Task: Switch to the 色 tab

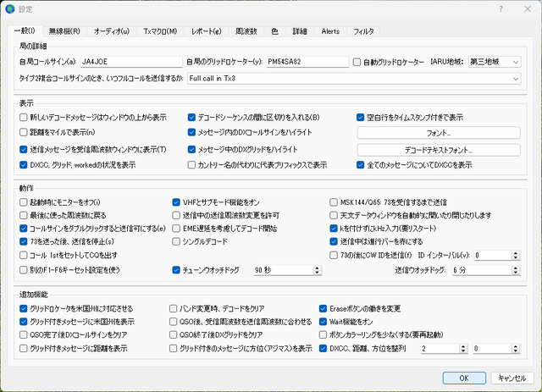Action: (x=274, y=31)
